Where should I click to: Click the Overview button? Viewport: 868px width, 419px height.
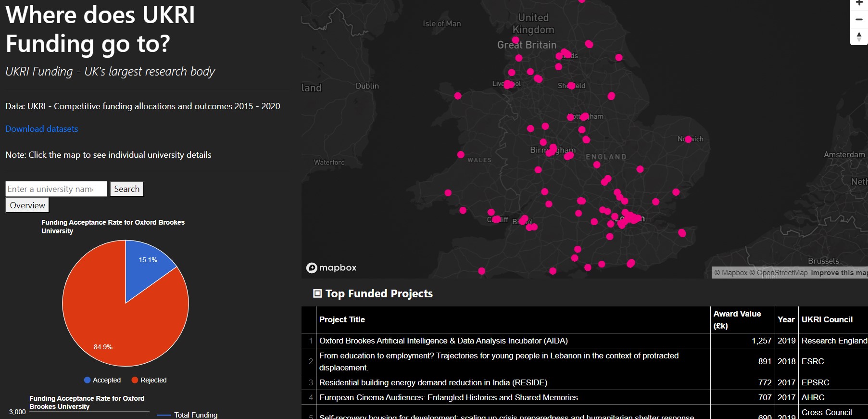27,205
